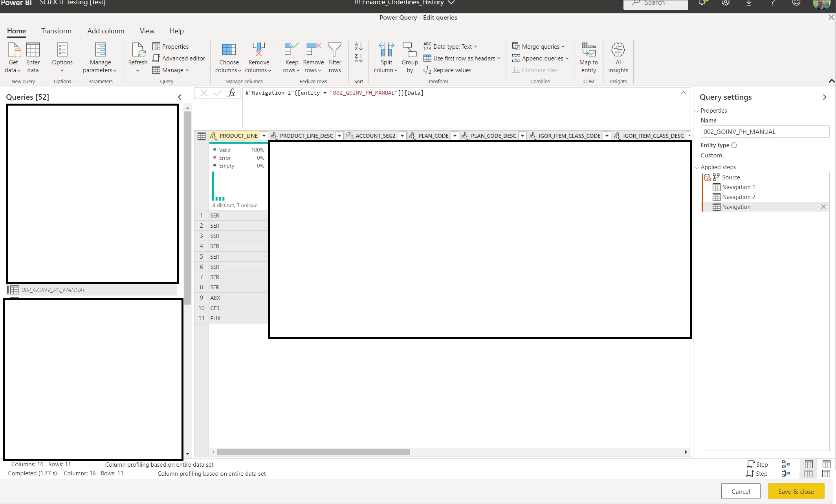
Task: Click the Cancel button
Action: (741, 491)
